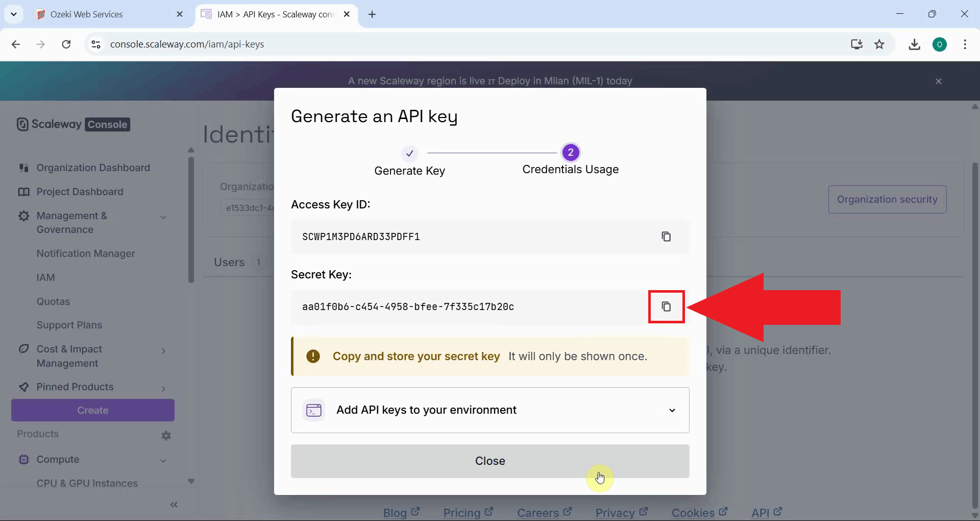The width and height of the screenshot is (980, 521).
Task: Click the purple Create button
Action: click(x=92, y=410)
